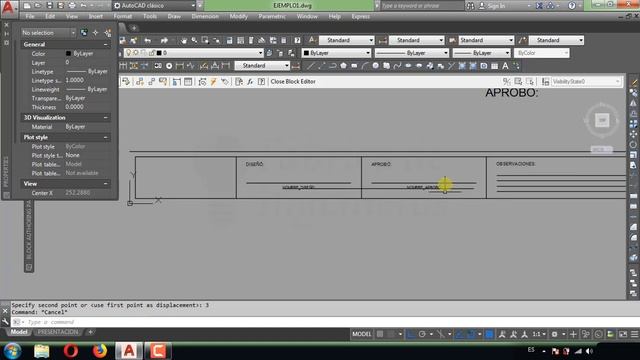Open the ByLayer linetype dropdown

[x=411, y=53]
